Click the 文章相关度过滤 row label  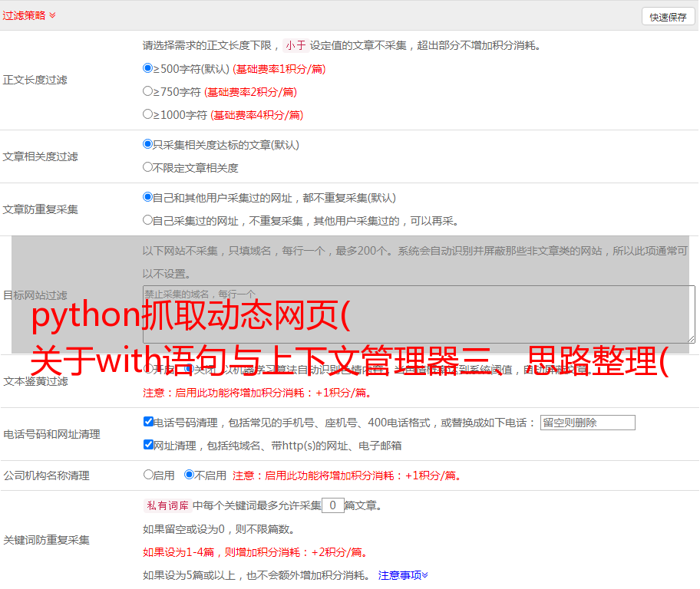click(40, 156)
